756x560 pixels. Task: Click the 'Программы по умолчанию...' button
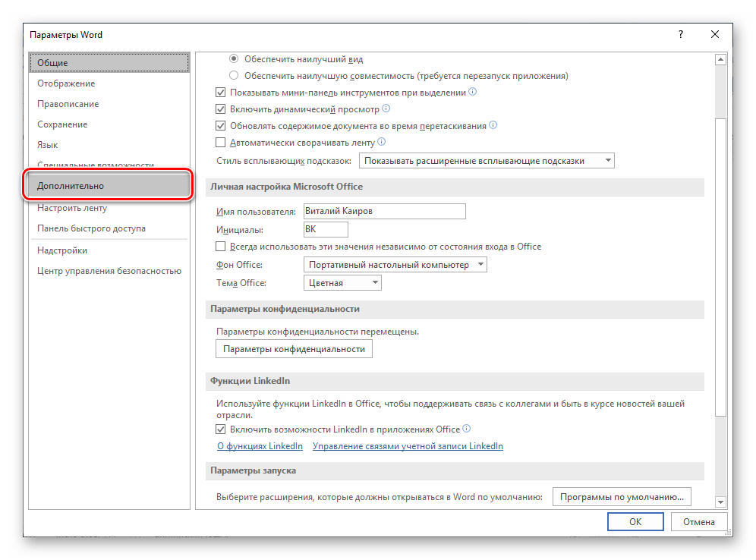coord(622,497)
